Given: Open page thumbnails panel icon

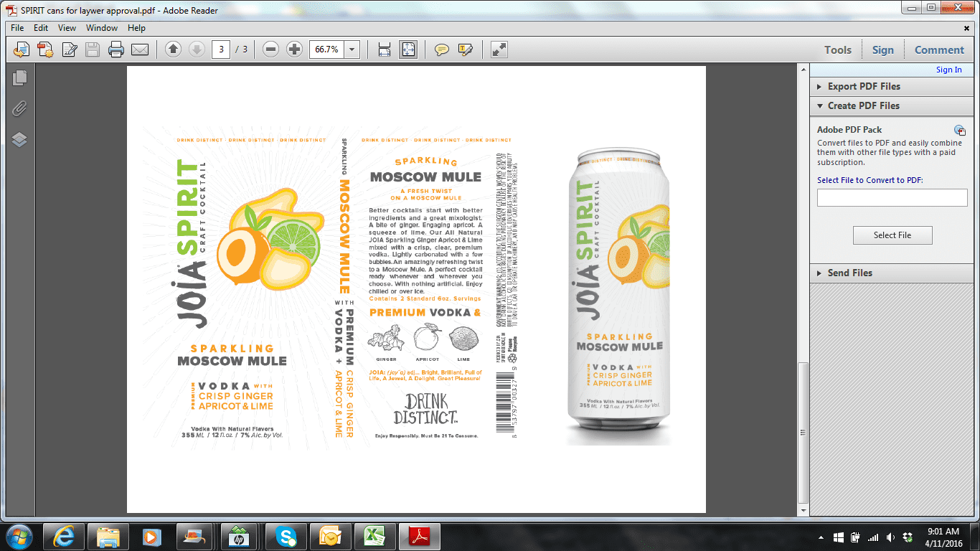Looking at the screenshot, I should (19, 77).
